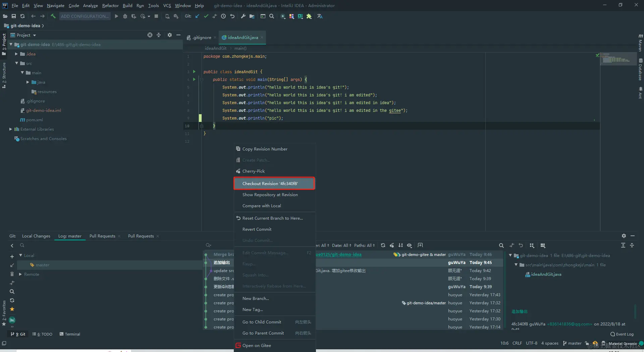Click the Git update project arrow icon

click(197, 16)
